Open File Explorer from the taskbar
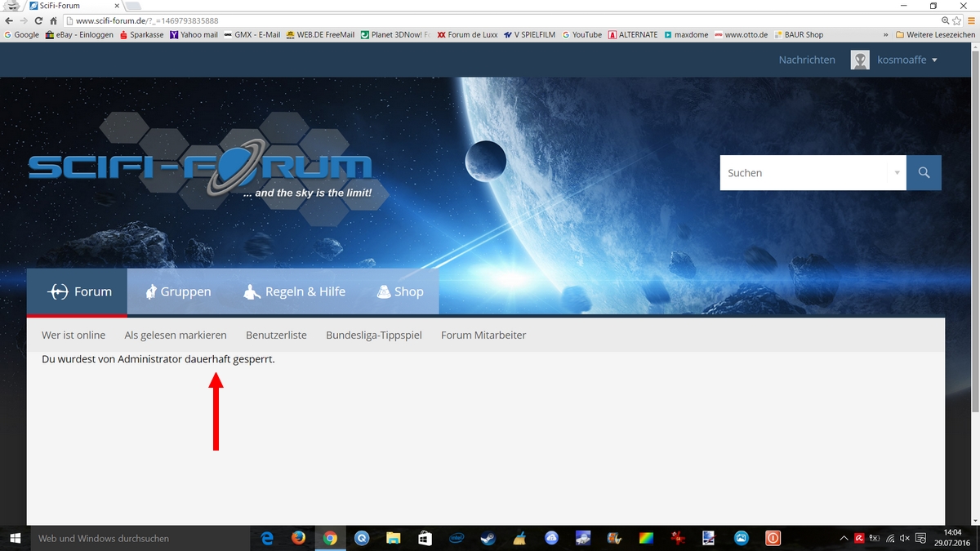Viewport: 980px width, 551px height. click(x=393, y=538)
